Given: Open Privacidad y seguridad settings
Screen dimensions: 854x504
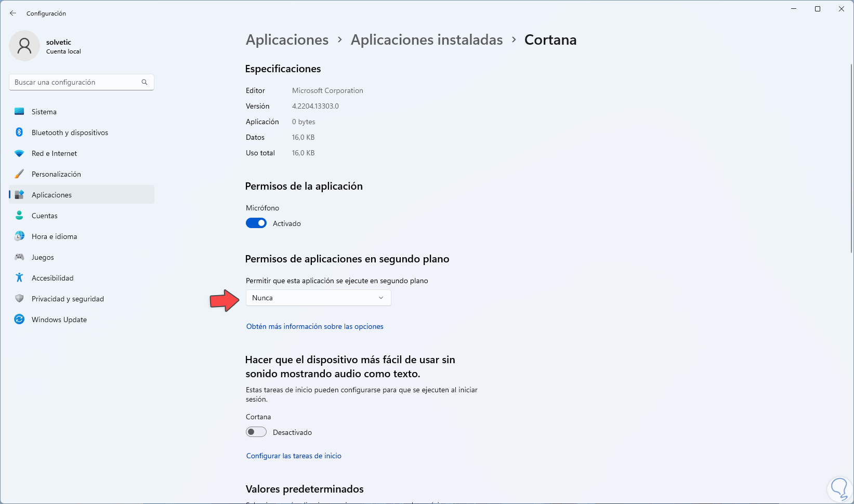Looking at the screenshot, I should tap(82, 299).
